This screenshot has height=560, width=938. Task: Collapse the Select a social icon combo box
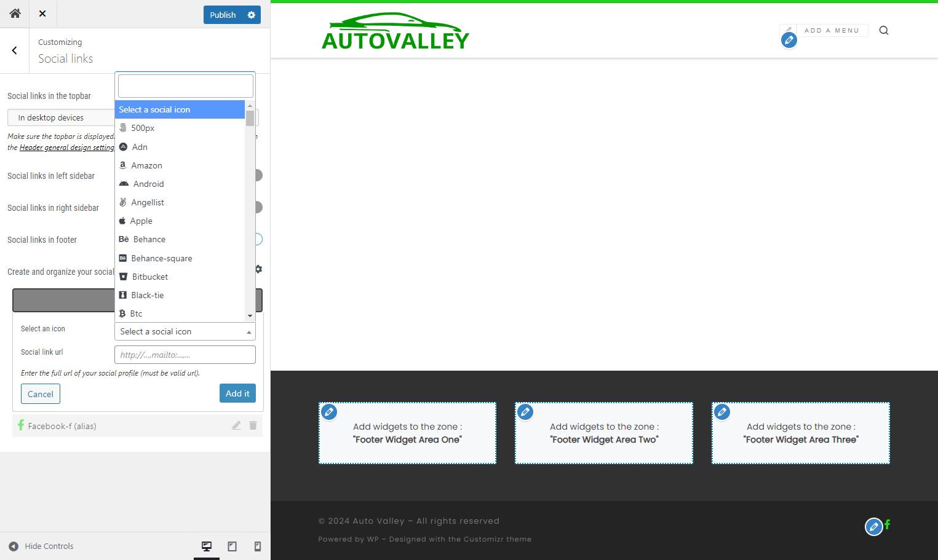[185, 331]
